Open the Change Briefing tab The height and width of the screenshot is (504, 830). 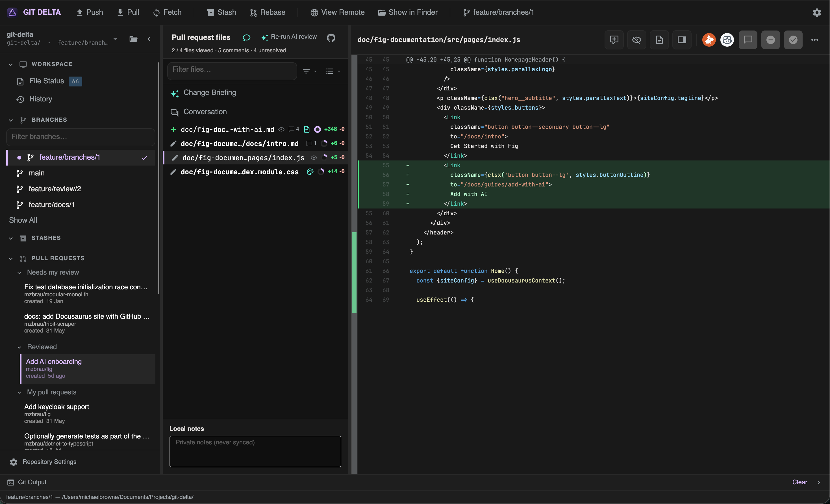(255, 93)
